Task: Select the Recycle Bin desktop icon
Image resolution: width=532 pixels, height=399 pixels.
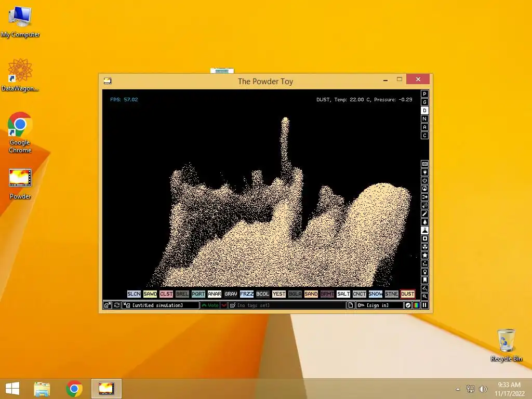Action: (506, 345)
